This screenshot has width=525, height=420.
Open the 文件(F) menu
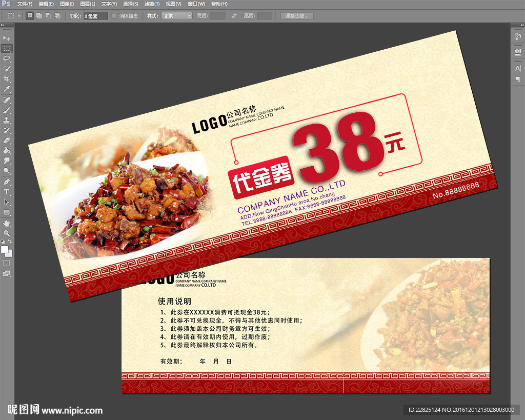(x=25, y=4)
